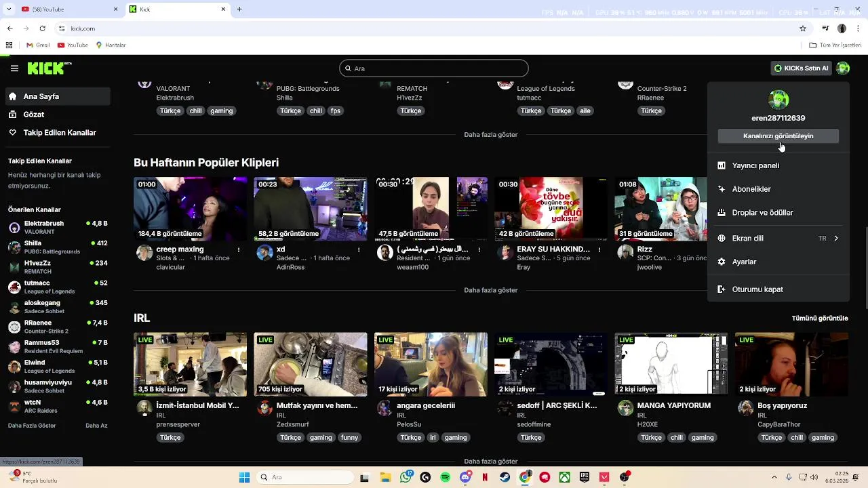Open the xd clip thumbnail
This screenshot has width=868, height=488.
pos(311,209)
